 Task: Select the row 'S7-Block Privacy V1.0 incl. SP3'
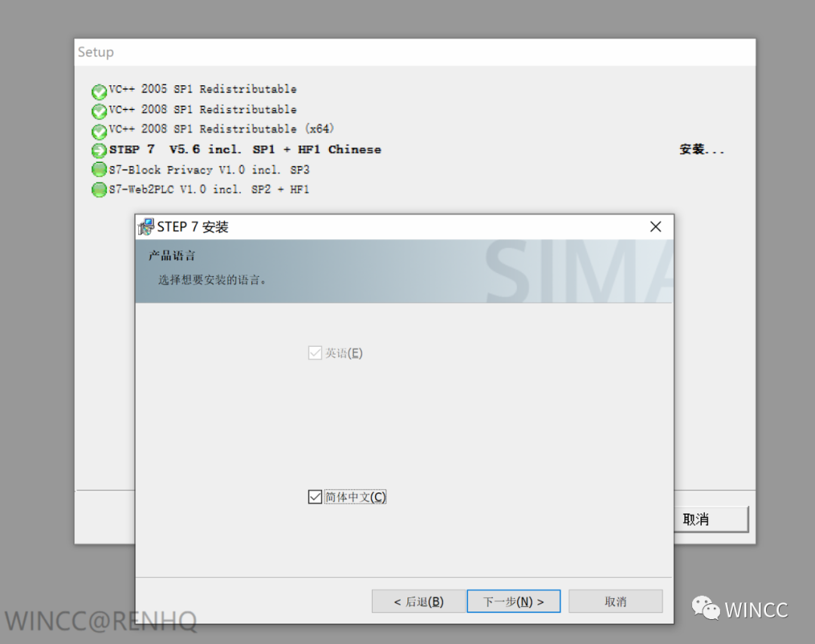tap(209, 170)
